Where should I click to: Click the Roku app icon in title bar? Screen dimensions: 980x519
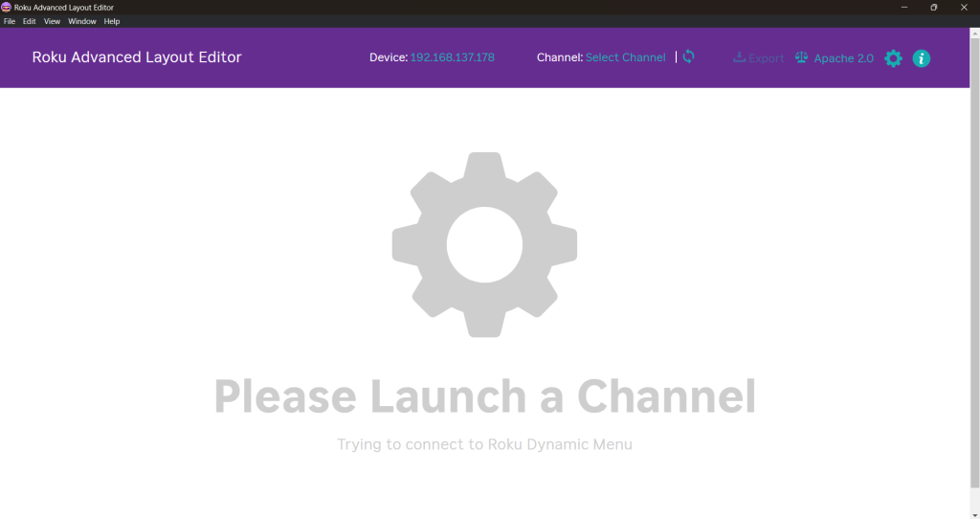[7, 8]
